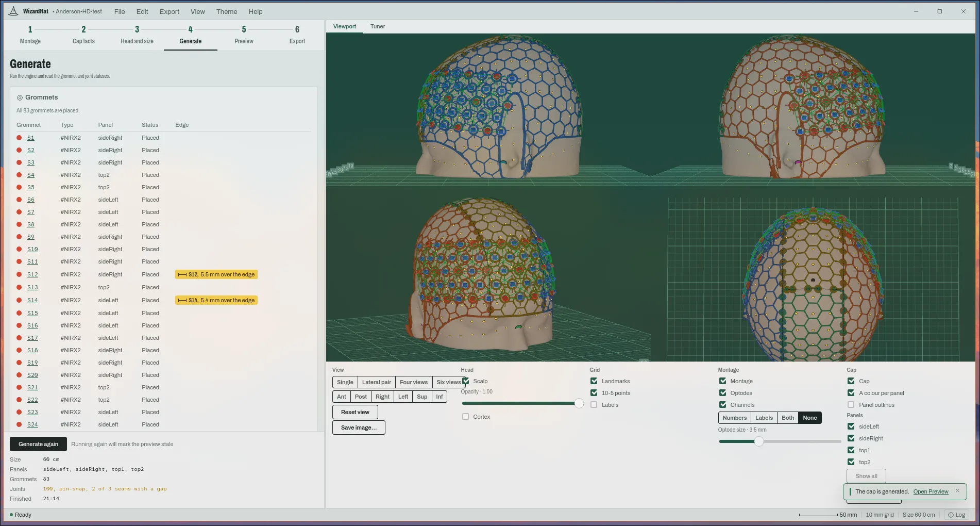This screenshot has width=980, height=526.
Task: Click the S12 over-the-edge warning badge
Action: pos(216,274)
